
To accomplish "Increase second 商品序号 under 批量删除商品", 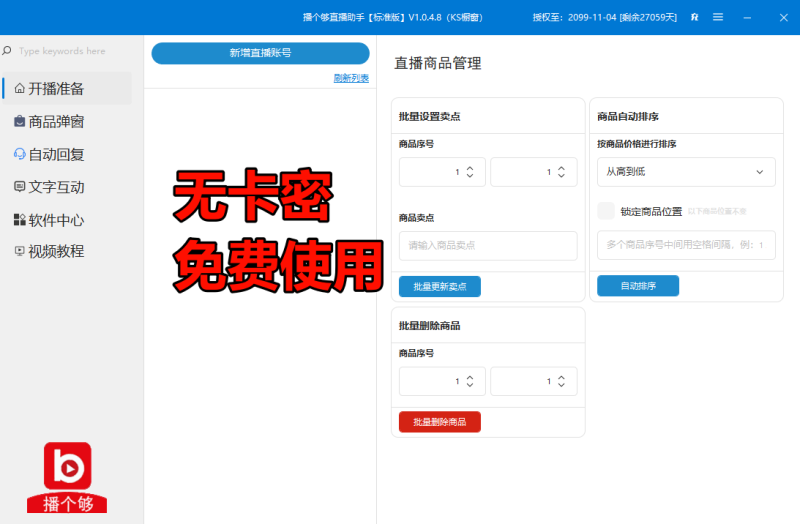I will point(561,377).
